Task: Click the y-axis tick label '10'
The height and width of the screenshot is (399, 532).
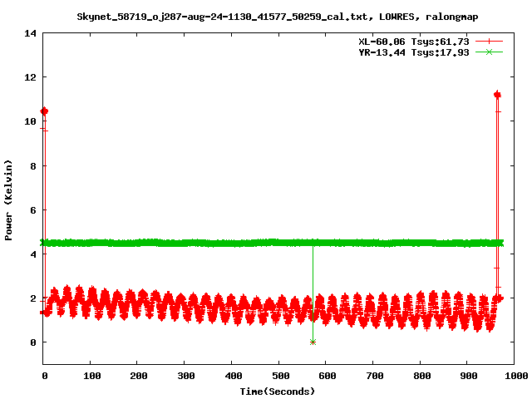Action: [30, 121]
